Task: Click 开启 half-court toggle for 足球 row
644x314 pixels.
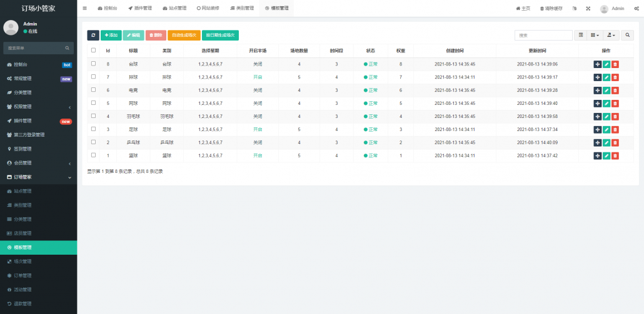Action: point(258,129)
